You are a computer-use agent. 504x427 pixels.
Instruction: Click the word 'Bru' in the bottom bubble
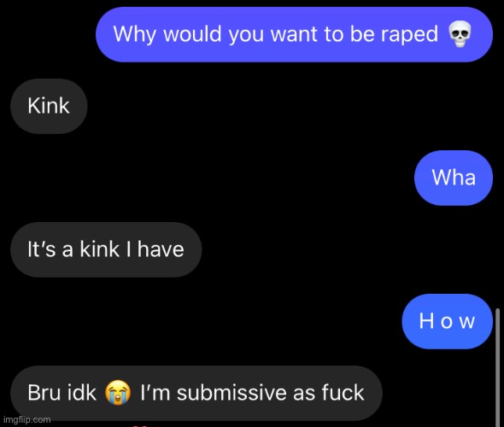click(x=44, y=393)
